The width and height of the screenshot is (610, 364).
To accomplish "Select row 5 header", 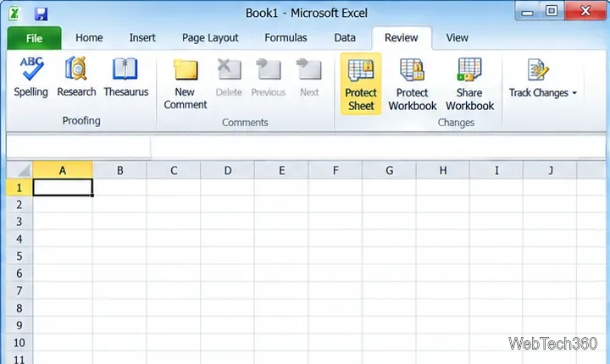I will click(19, 256).
